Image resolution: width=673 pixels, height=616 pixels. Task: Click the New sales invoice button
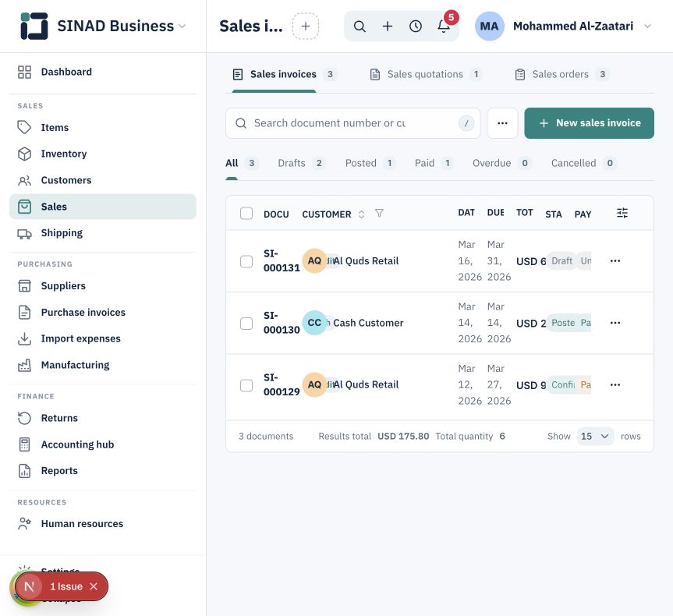click(589, 123)
